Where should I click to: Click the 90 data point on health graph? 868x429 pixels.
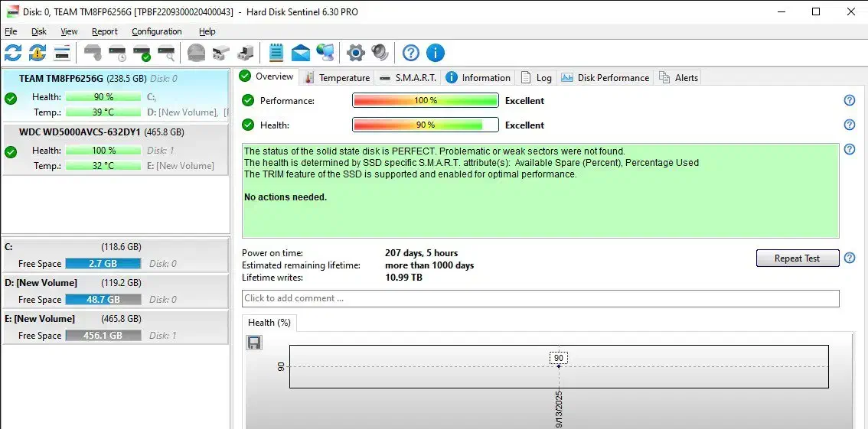tap(559, 366)
